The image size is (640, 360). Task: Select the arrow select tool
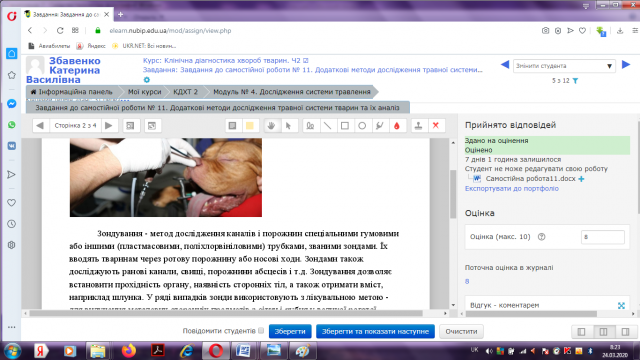[x=288, y=126]
